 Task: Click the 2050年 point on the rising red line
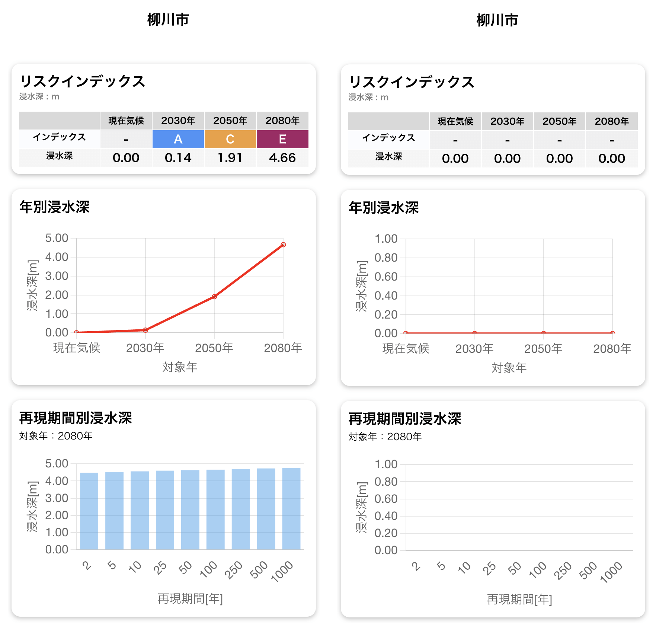[214, 297]
